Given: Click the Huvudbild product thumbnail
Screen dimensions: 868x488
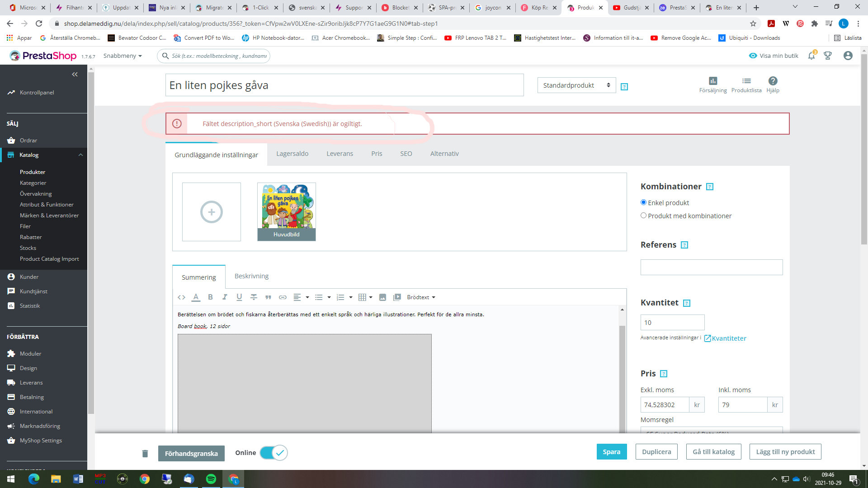Looking at the screenshot, I should 287,211.
